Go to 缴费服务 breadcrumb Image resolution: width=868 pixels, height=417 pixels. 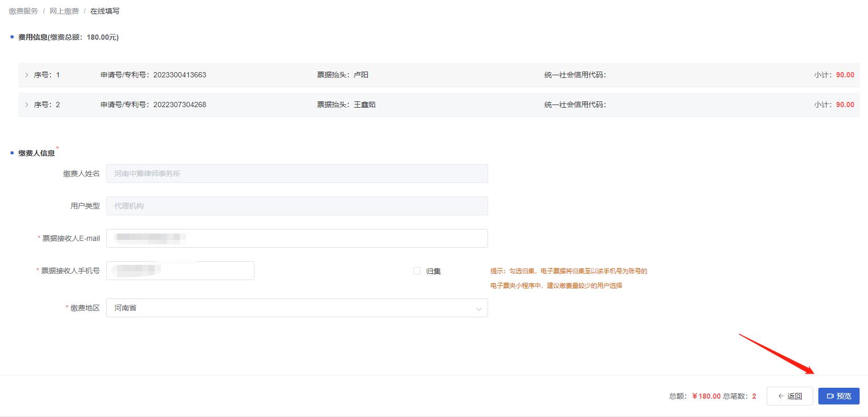pyautogui.click(x=24, y=11)
